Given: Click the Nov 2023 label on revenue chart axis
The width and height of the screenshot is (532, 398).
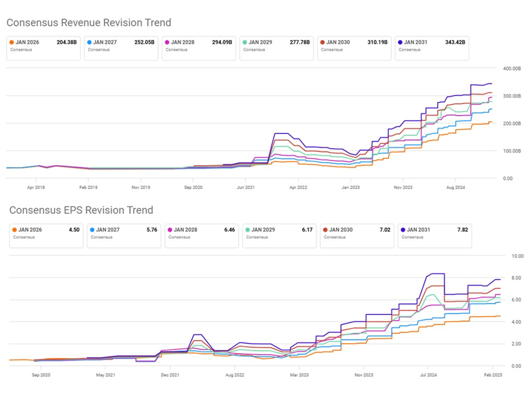Looking at the screenshot, I should [x=403, y=188].
